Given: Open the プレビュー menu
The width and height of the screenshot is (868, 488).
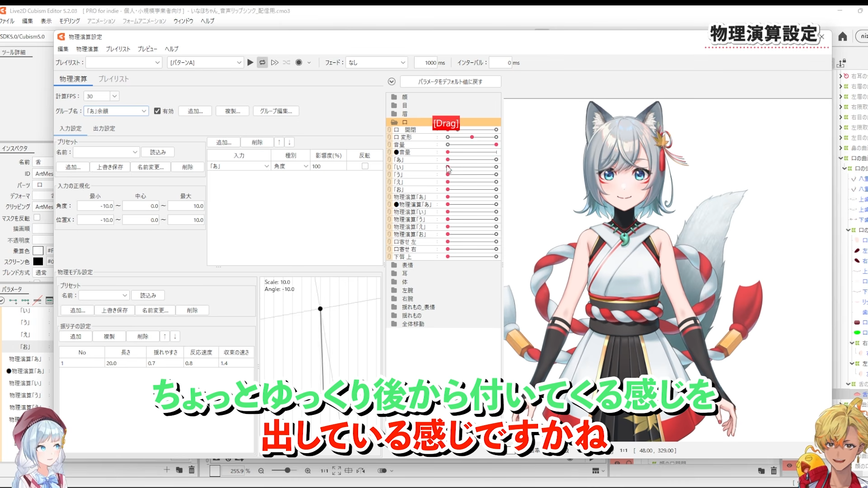Looking at the screenshot, I should tap(147, 49).
